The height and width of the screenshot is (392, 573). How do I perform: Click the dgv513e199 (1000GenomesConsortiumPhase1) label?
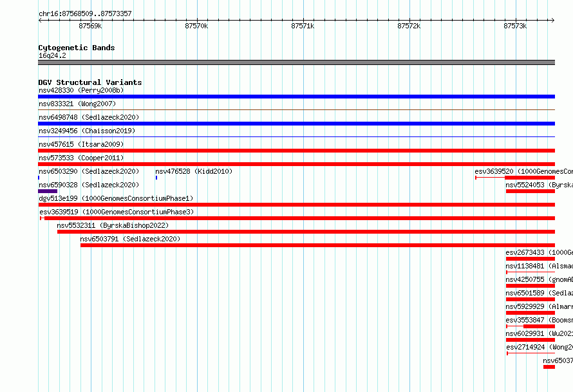116,198
